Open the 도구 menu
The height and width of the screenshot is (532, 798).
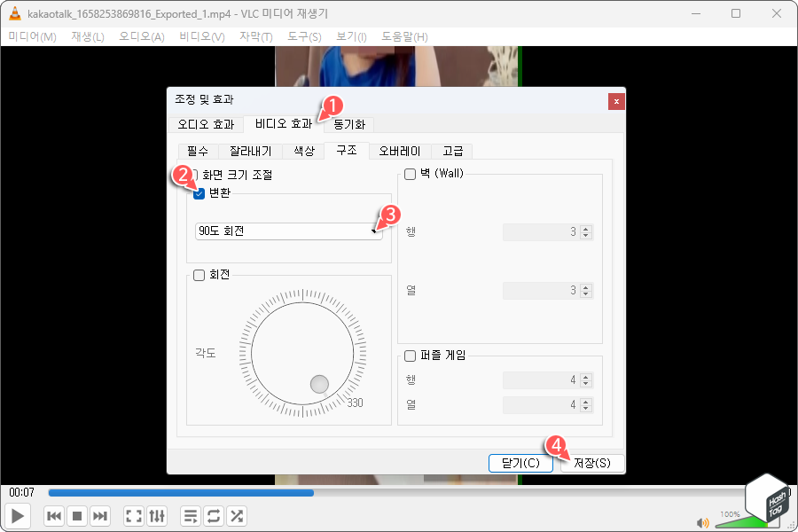(x=303, y=36)
